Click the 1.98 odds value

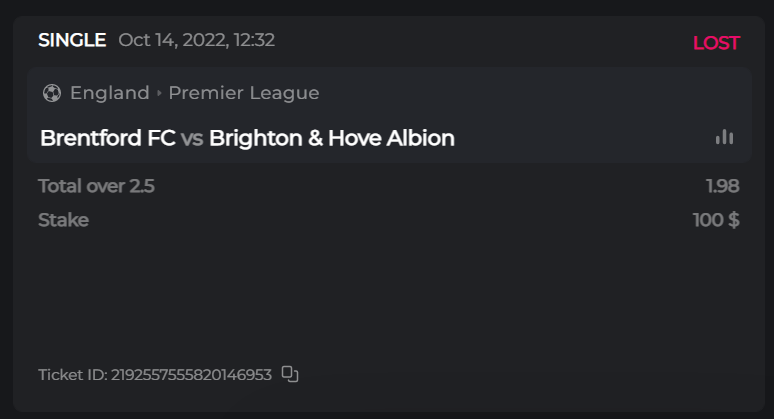722,186
